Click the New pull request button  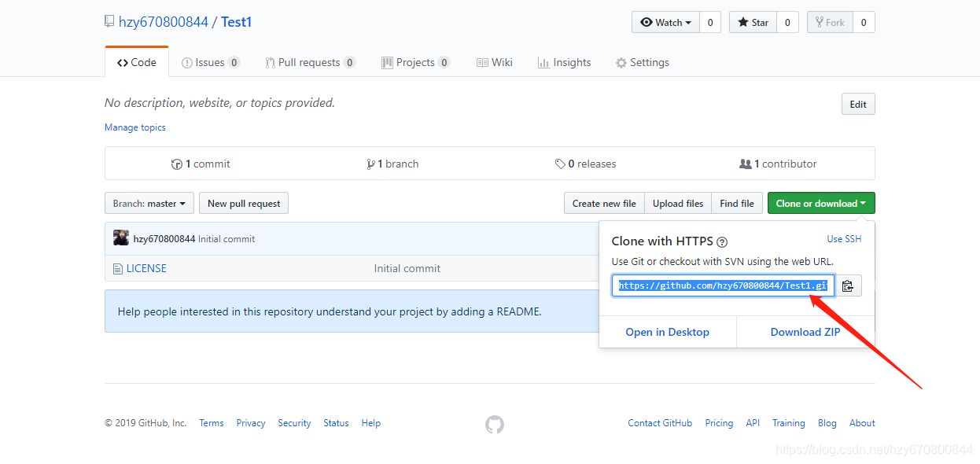(244, 203)
